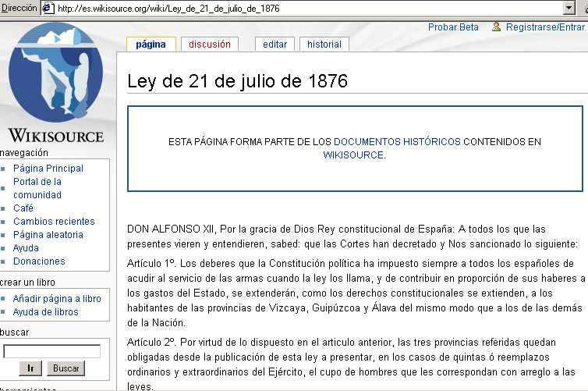Image resolution: width=588 pixels, height=391 pixels.
Task: Follow the WIKISOURCE link in the notice box
Action: pos(353,155)
